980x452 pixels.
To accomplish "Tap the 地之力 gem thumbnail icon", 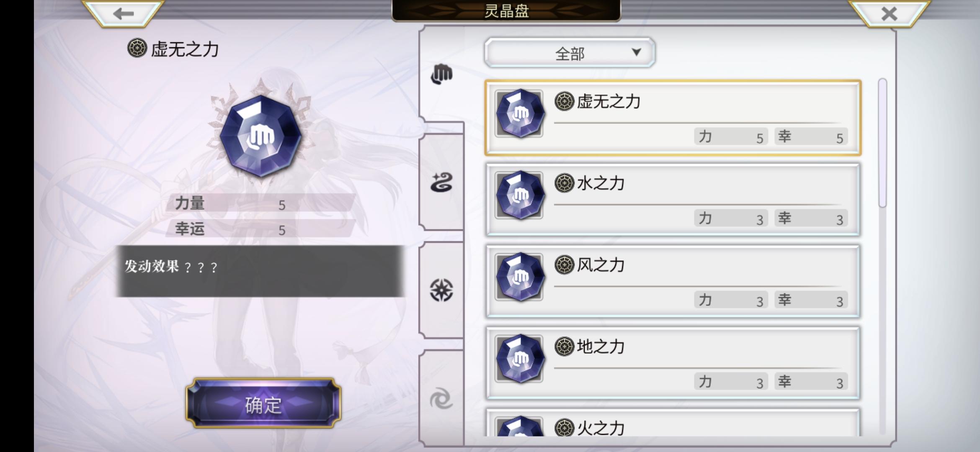I will [519, 358].
